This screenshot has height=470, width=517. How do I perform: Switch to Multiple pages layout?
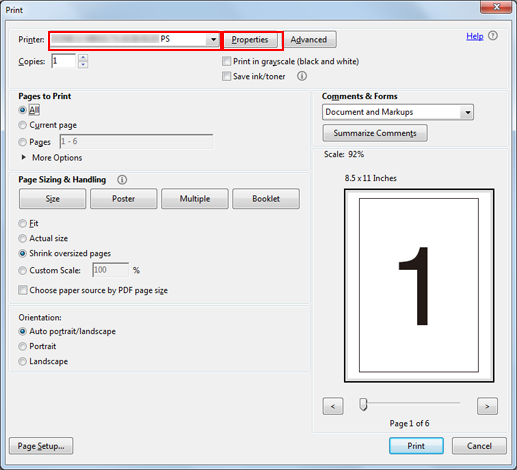195,199
